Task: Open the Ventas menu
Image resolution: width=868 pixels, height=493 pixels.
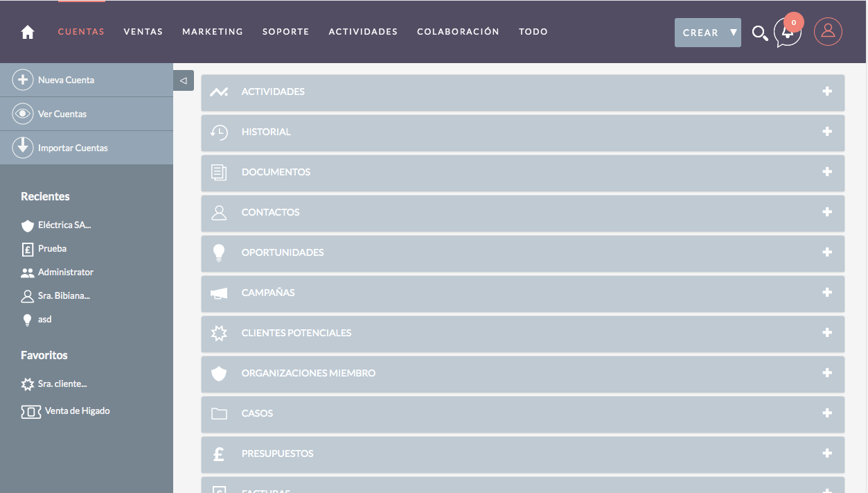Action: [x=143, y=32]
